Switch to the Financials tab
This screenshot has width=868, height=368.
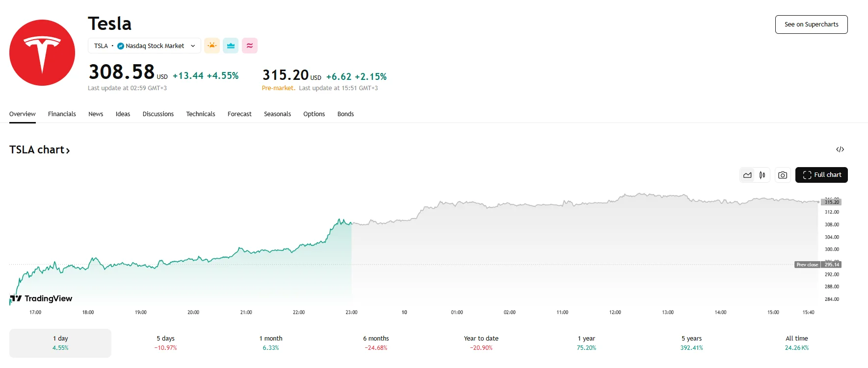coord(62,114)
